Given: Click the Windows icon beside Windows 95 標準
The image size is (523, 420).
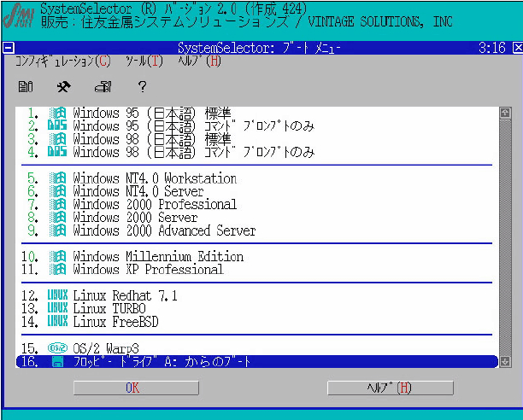Looking at the screenshot, I should [x=57, y=114].
